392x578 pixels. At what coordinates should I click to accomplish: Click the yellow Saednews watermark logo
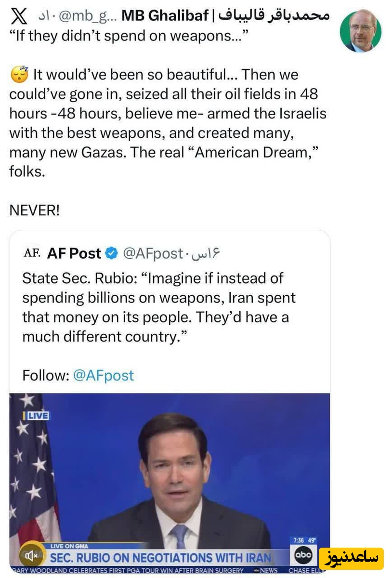351,558
